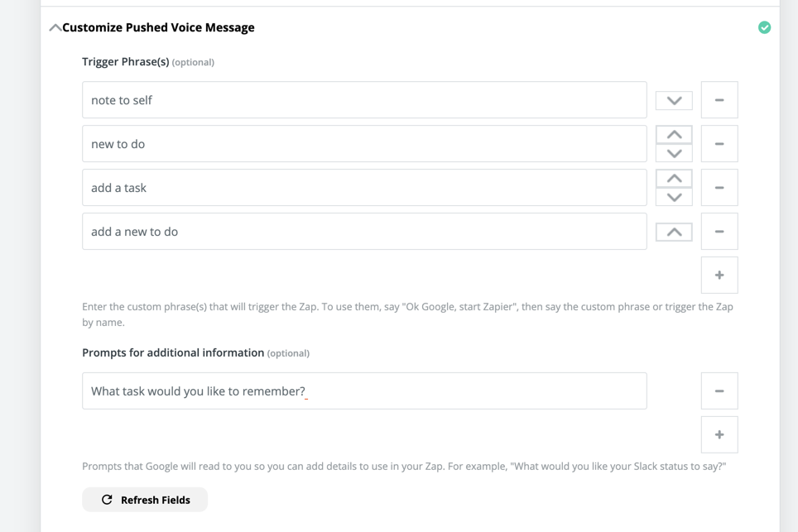Click the green completed checkmark icon
The height and width of the screenshot is (532, 798).
pos(764,28)
